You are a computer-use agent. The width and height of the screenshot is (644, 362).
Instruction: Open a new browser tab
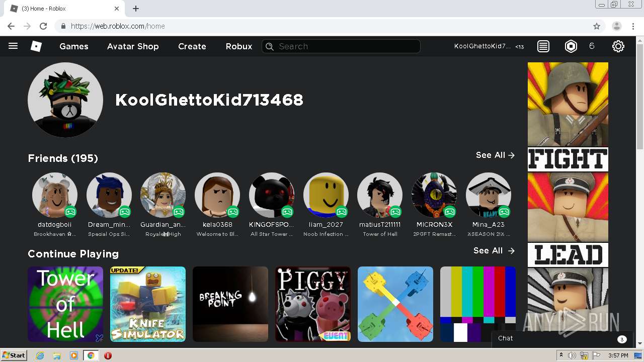tap(136, 9)
